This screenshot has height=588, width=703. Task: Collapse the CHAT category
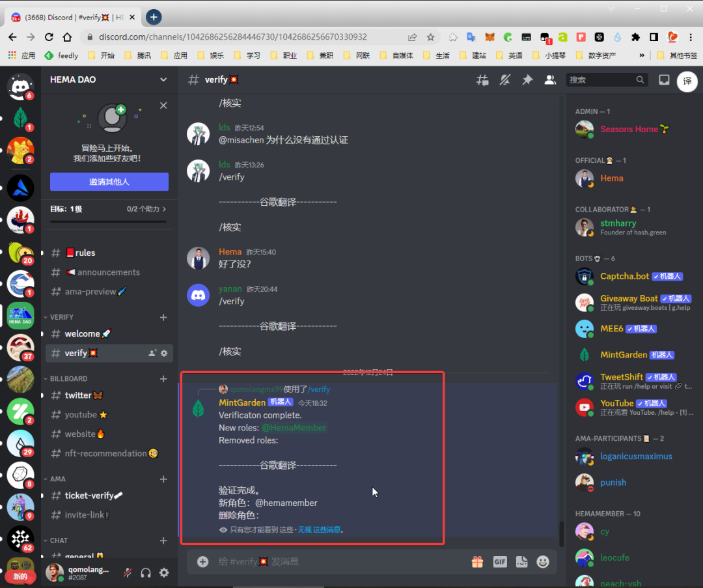point(55,540)
